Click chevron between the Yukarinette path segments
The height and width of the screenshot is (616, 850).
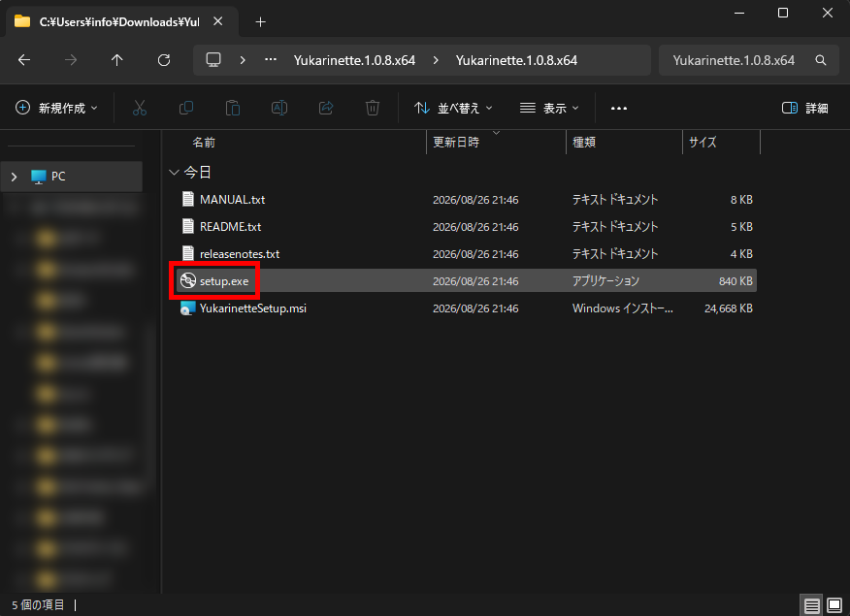coord(436,60)
